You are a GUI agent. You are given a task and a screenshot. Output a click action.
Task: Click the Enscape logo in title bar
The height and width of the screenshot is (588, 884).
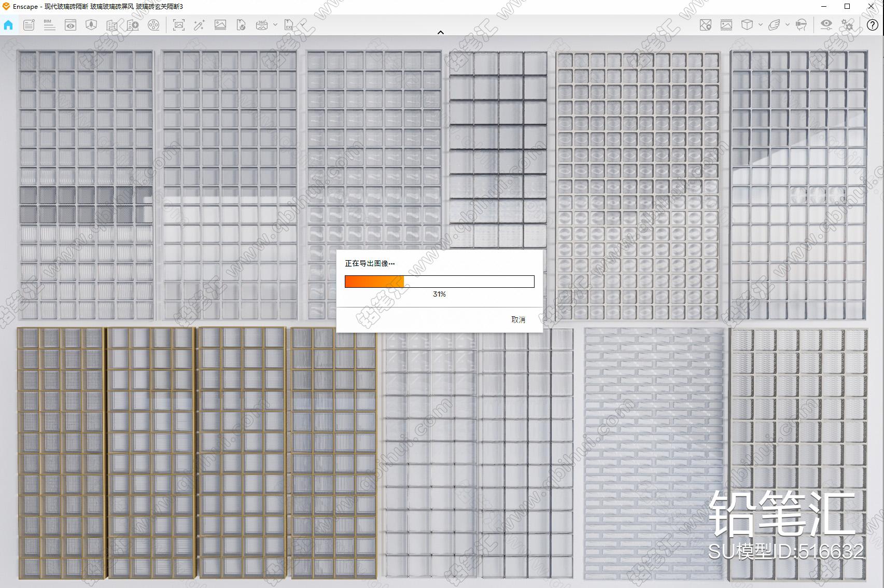[x=6, y=6]
